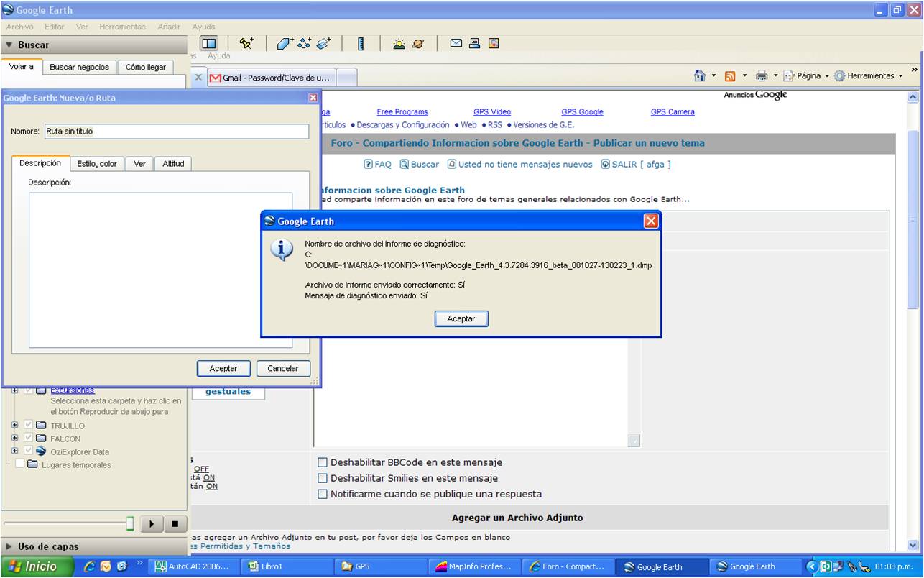Open the Altitud tab
This screenshot has height=578, width=924.
(x=173, y=164)
